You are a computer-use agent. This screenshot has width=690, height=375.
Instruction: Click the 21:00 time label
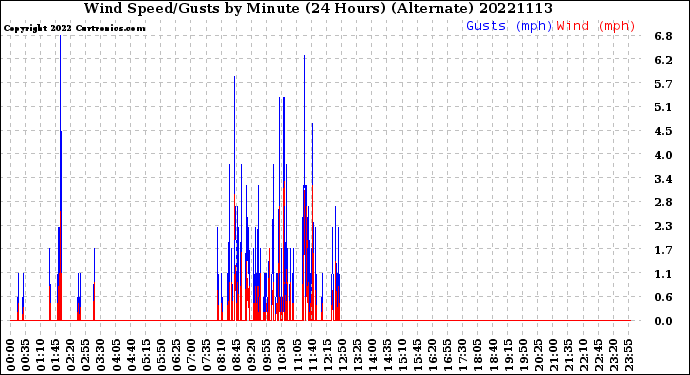tap(554, 355)
